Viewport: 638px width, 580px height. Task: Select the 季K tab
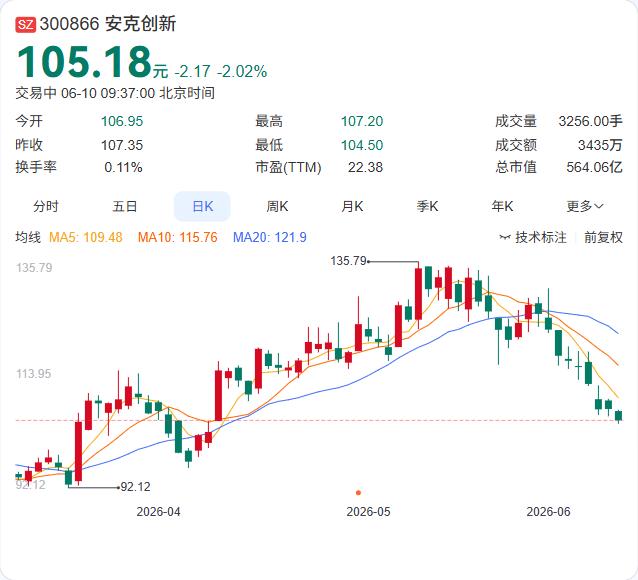point(427,206)
